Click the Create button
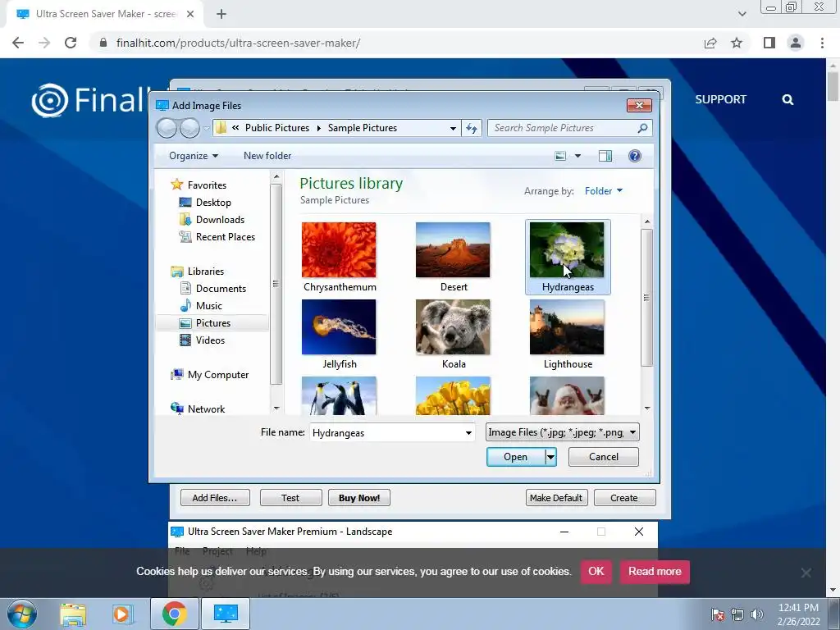 pos(624,498)
